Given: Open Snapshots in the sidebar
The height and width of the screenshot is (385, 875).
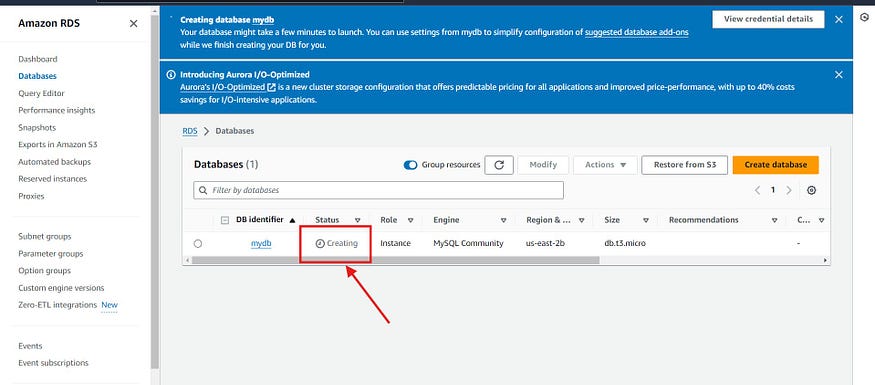Looking at the screenshot, I should 37,128.
